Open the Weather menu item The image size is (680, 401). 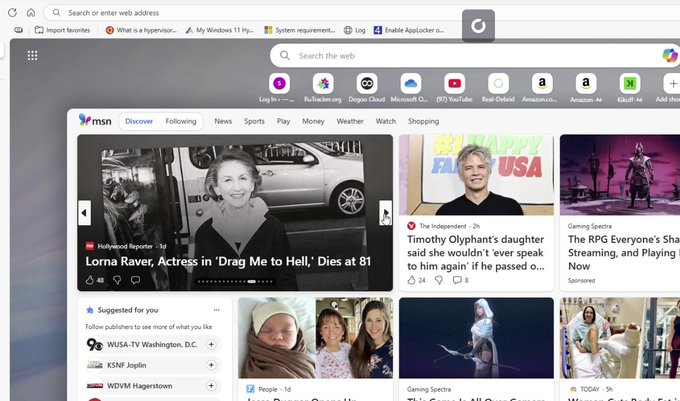click(x=350, y=121)
